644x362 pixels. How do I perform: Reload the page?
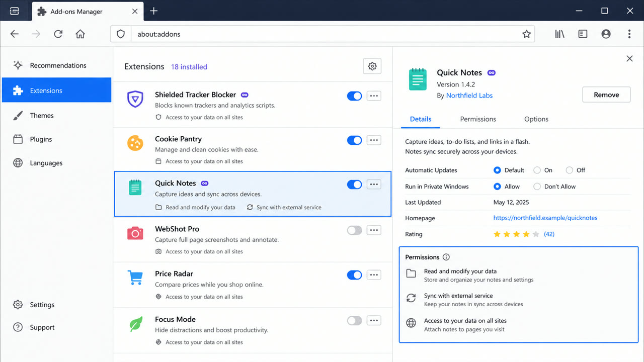pyautogui.click(x=58, y=34)
